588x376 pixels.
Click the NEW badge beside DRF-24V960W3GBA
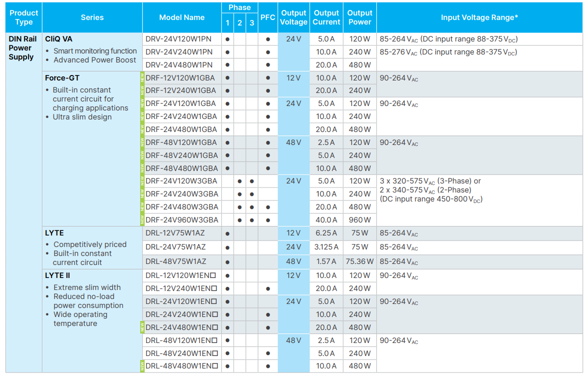(x=142, y=220)
